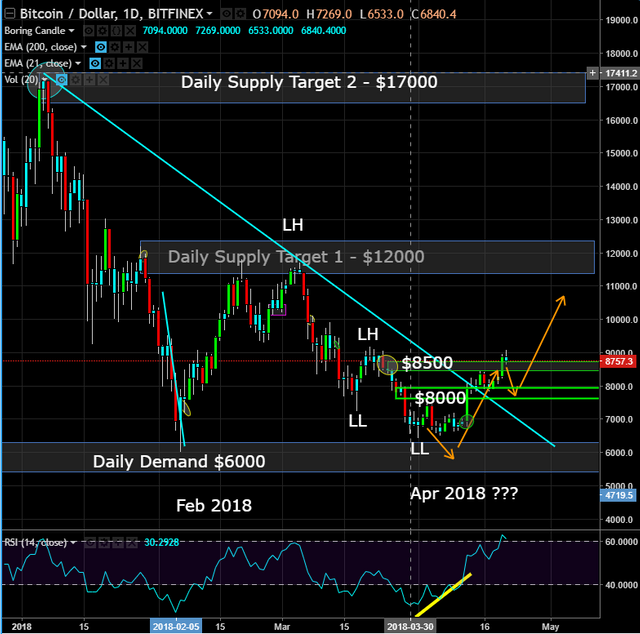Click the plus icon on EMA (21, close)
Image resolution: width=640 pixels, height=634 pixels.
click(123, 63)
